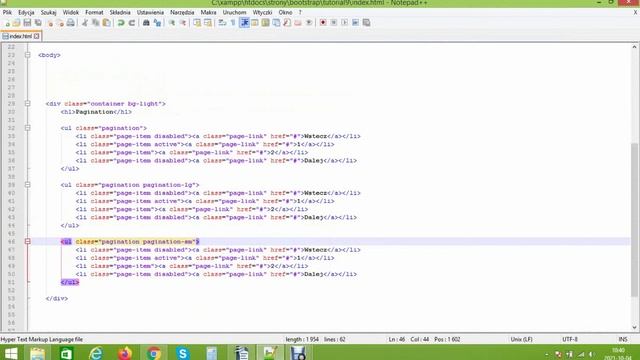
Task: Click the Stop macro recording icon
Action: point(334,23)
